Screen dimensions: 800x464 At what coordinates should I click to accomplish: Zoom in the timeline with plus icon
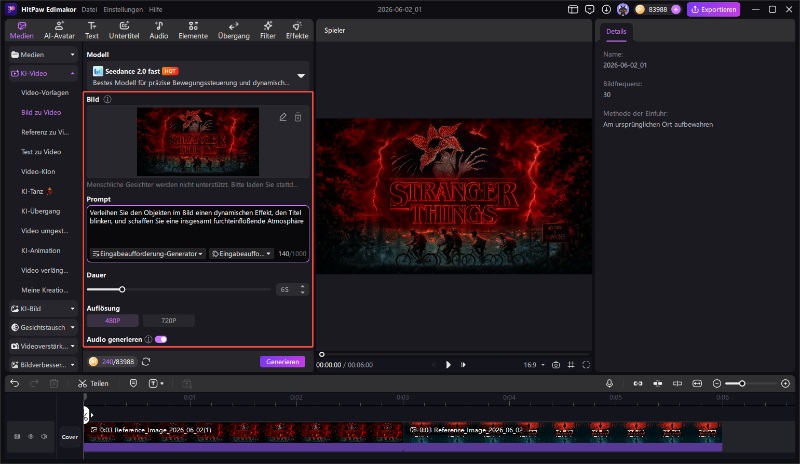785,383
